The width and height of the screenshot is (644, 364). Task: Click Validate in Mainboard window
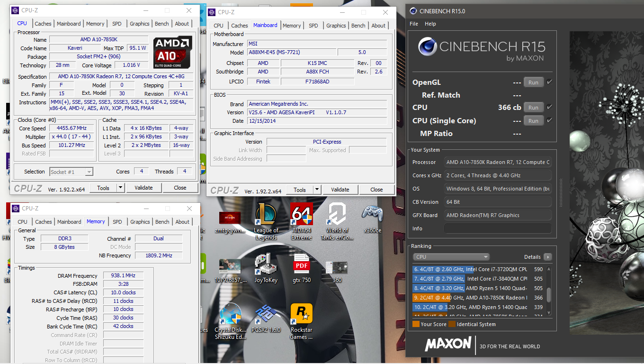click(x=340, y=190)
